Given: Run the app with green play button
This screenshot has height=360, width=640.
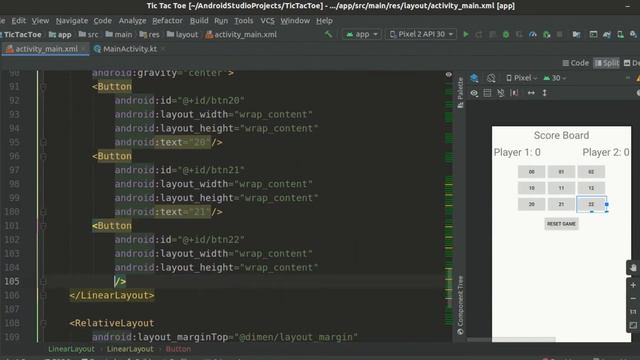Looking at the screenshot, I should [466, 35].
